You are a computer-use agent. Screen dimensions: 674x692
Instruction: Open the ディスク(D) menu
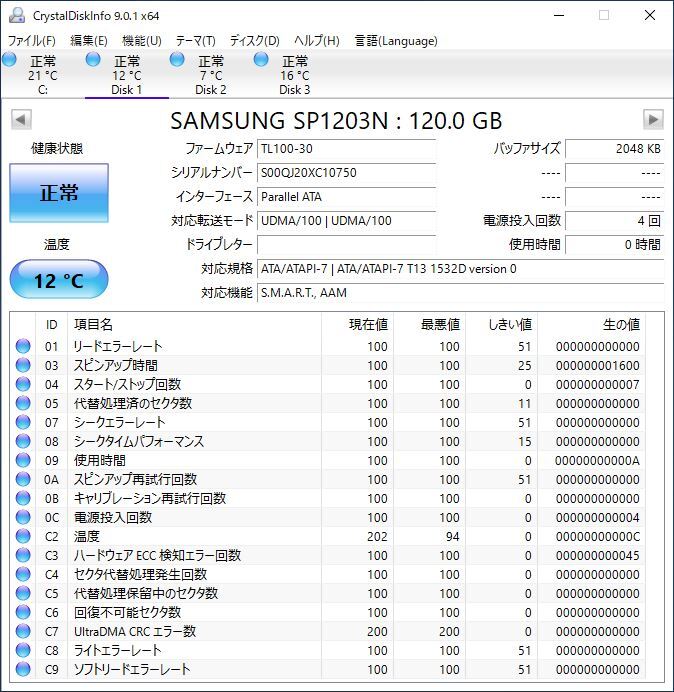[255, 41]
